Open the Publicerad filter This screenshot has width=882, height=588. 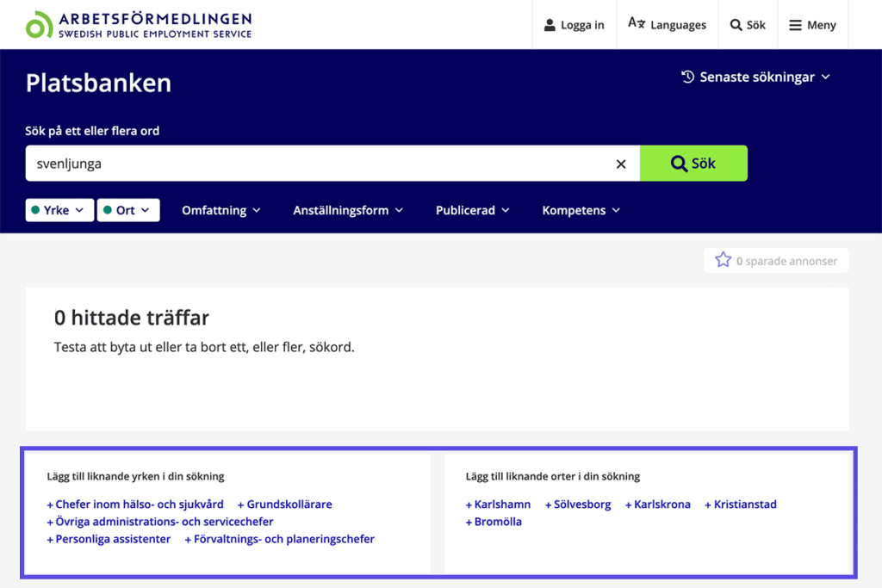pos(472,210)
